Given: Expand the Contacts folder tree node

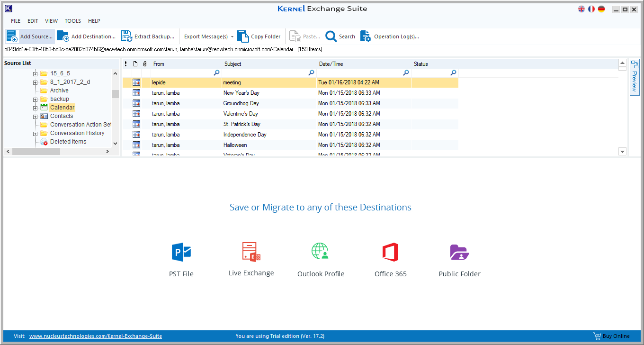Looking at the screenshot, I should [x=36, y=116].
